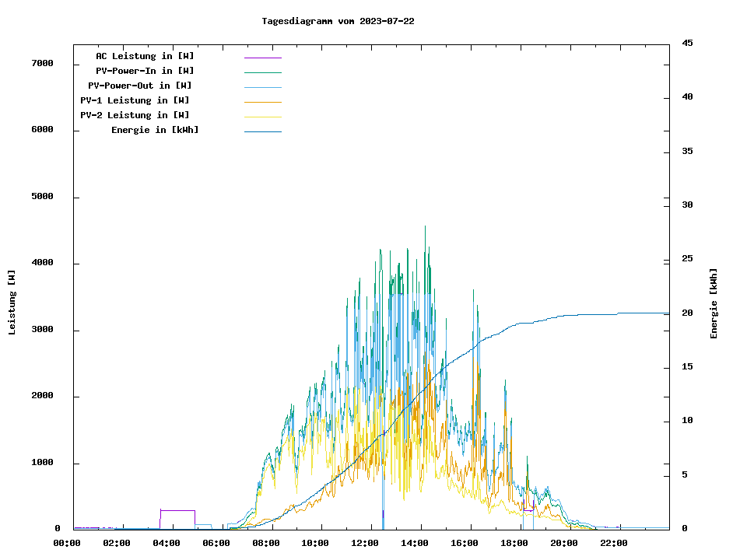Select the AC Leistung in [W] legend label
This screenshot has width=747, height=560.
[145, 56]
